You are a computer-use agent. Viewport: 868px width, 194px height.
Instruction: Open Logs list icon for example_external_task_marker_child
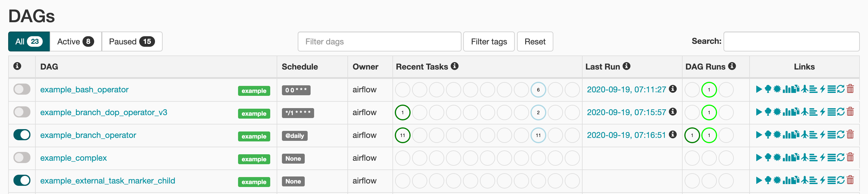click(x=832, y=180)
